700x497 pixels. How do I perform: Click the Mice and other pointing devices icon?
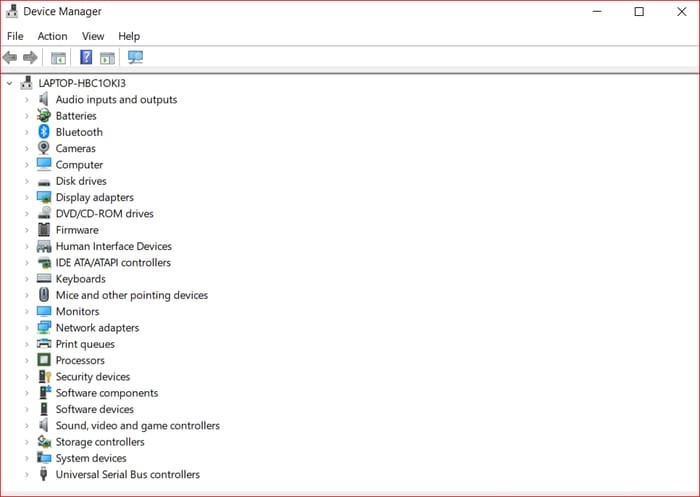pos(44,295)
